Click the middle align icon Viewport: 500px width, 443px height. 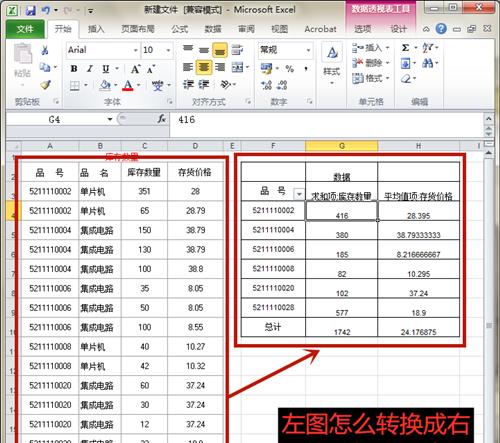pos(204,50)
